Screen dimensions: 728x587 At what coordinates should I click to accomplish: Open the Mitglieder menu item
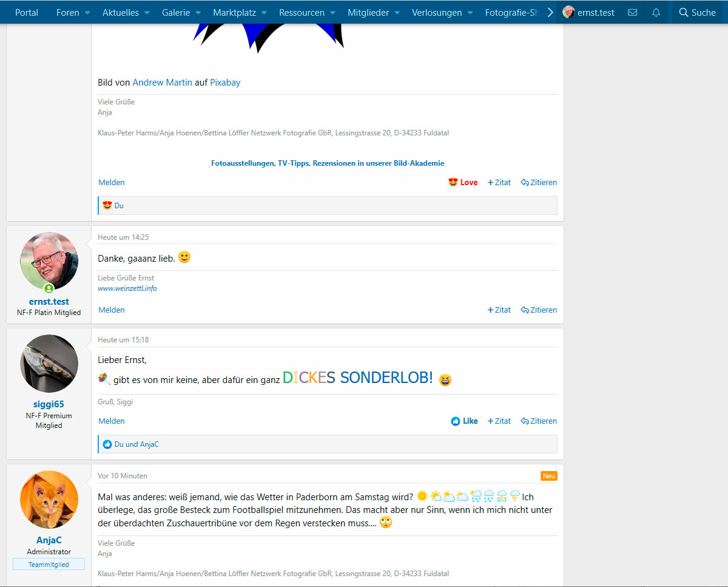[x=368, y=12]
